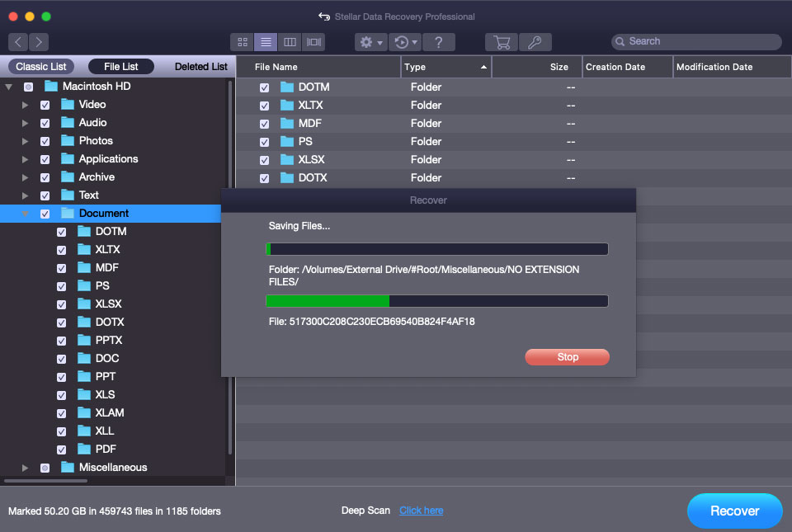This screenshot has height=532, width=792.
Task: Switch to the Deleted List tab
Action: click(x=200, y=67)
